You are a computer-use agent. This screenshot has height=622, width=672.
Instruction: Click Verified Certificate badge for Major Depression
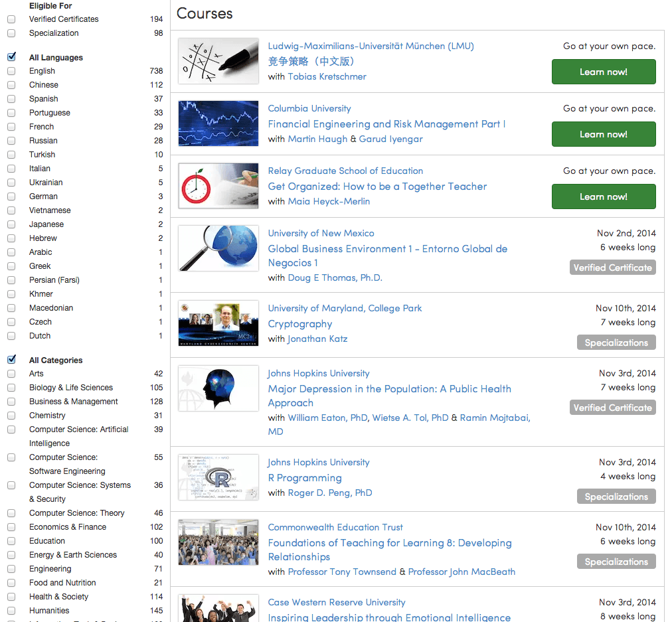click(612, 408)
